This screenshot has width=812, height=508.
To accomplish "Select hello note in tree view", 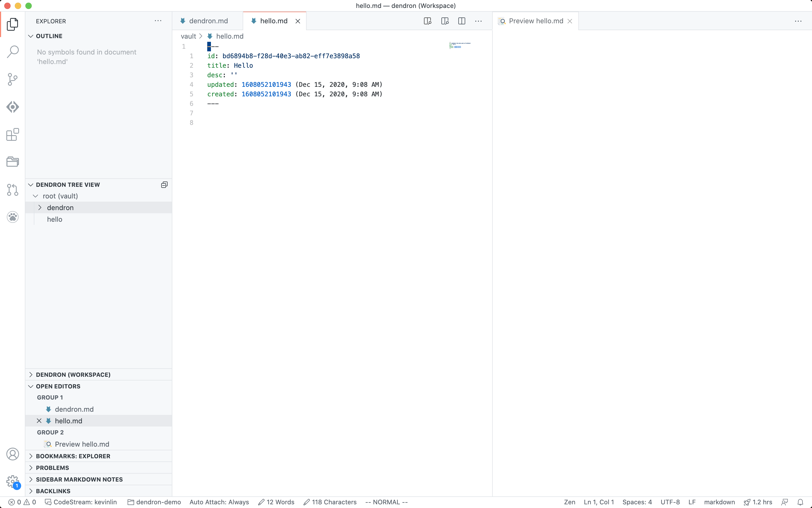I will tap(98, 219).
